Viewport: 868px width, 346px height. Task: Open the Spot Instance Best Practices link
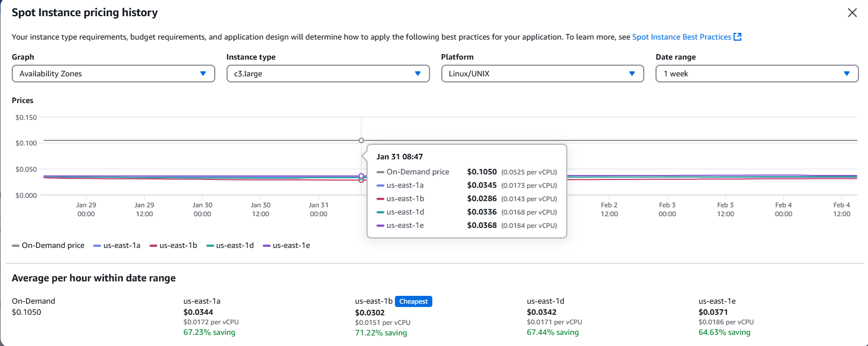pyautogui.click(x=681, y=37)
